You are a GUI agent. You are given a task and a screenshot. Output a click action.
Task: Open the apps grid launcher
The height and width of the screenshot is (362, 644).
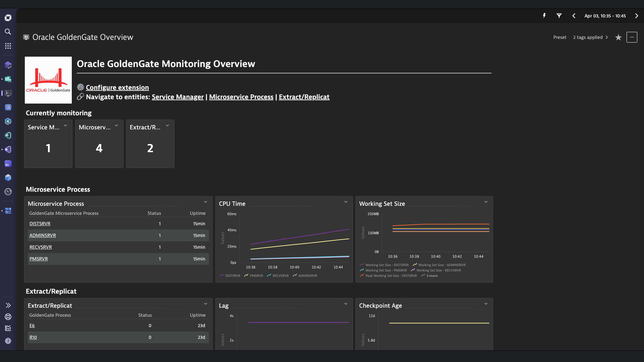8,46
